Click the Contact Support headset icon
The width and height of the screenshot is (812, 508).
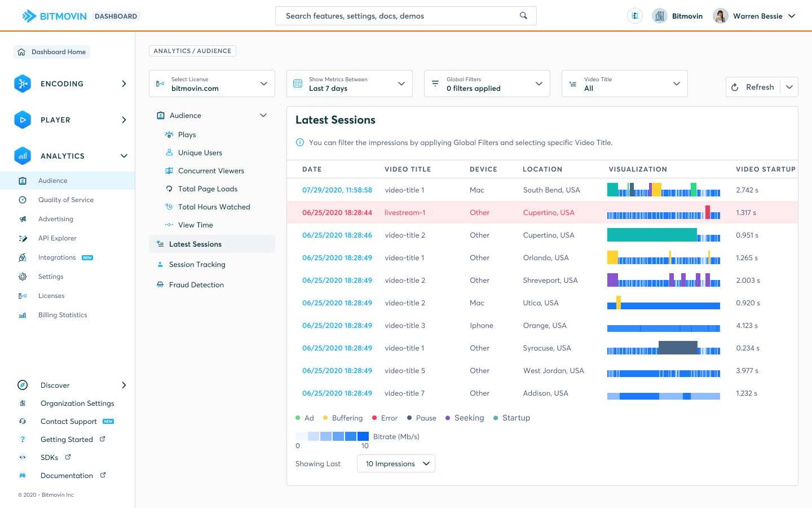23,421
